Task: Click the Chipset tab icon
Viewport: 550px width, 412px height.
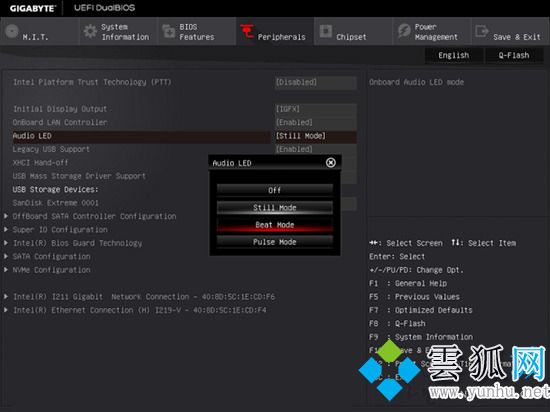Action: pos(326,31)
